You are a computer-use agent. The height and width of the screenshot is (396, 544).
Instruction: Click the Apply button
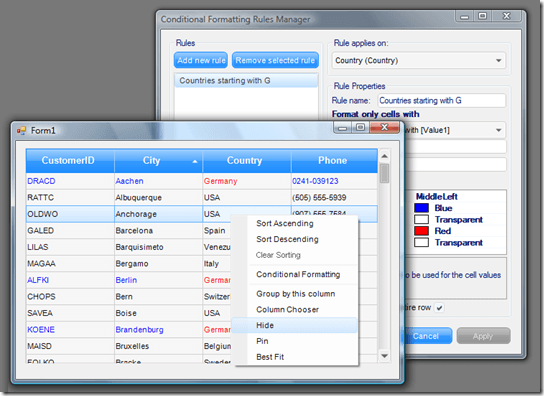click(483, 336)
